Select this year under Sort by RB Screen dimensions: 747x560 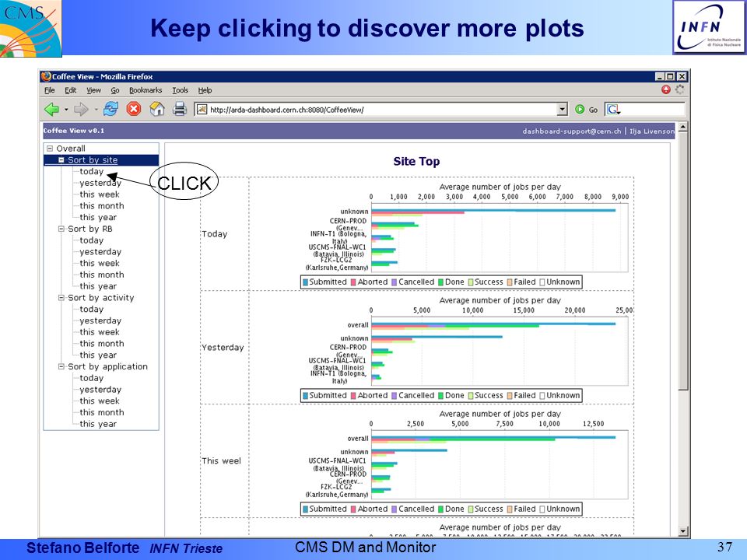[98, 286]
